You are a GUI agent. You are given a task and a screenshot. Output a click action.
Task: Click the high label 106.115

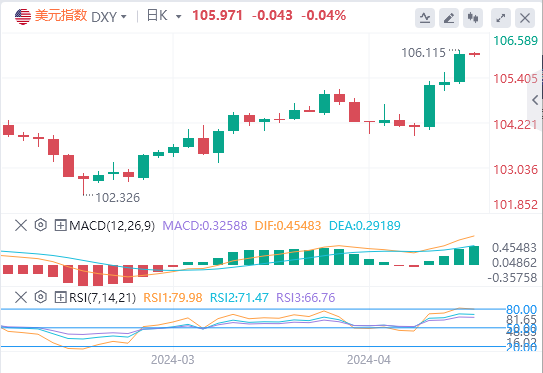424,53
